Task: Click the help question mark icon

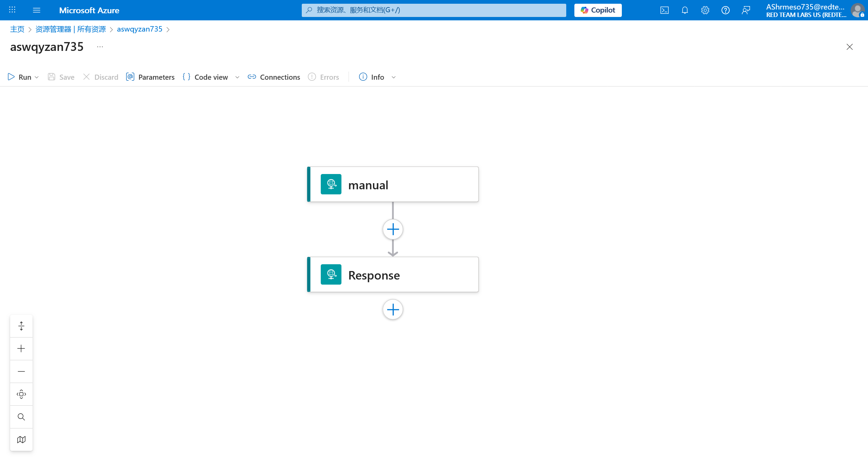Action: tap(725, 10)
